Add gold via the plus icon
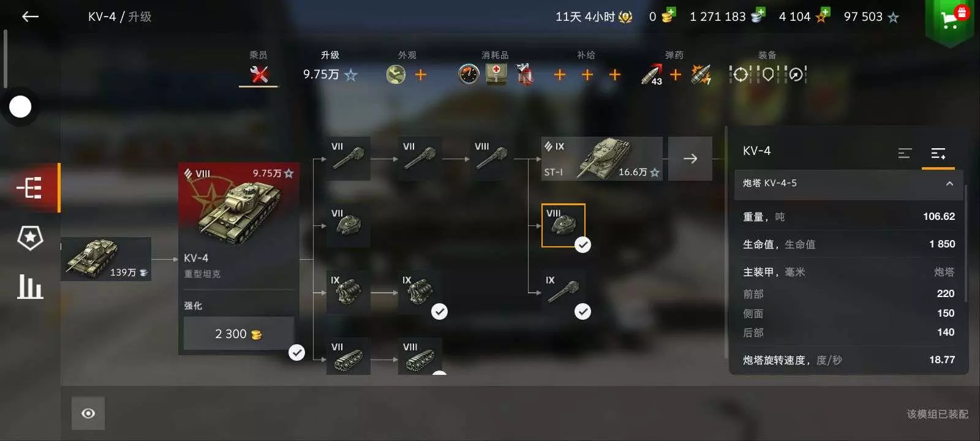Image resolution: width=980 pixels, height=441 pixels. (x=670, y=12)
